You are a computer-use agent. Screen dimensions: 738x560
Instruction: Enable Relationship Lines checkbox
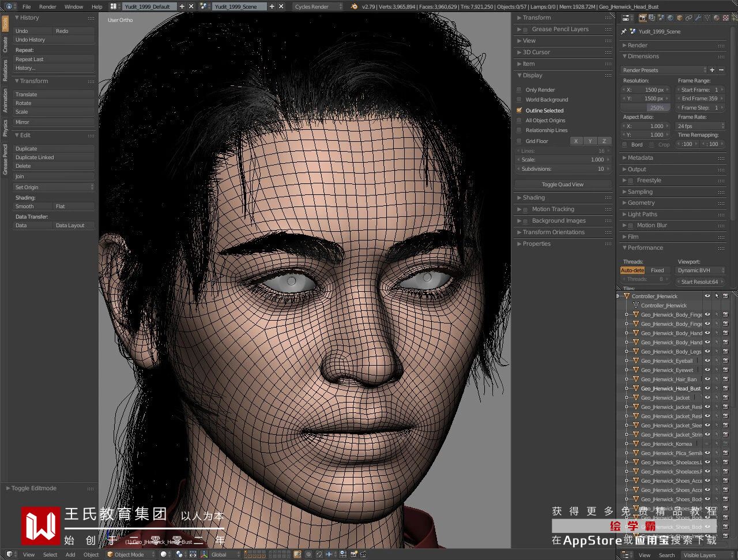tap(519, 130)
